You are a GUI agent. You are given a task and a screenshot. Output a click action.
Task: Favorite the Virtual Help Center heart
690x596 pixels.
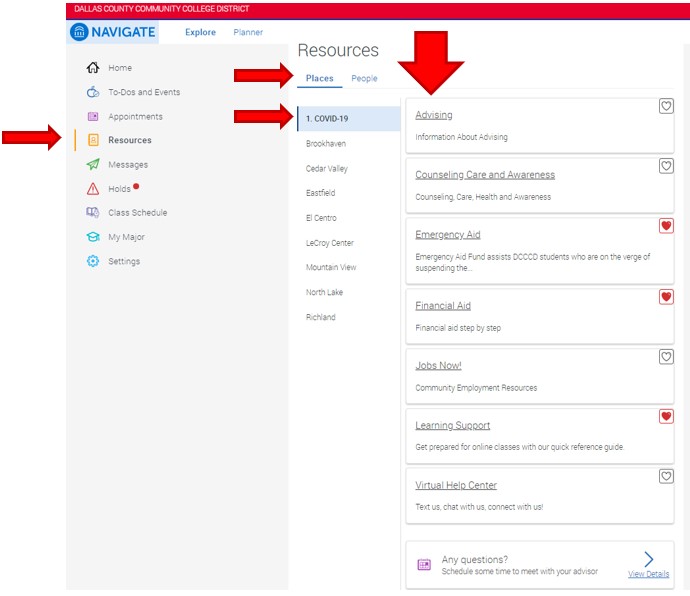click(x=666, y=476)
